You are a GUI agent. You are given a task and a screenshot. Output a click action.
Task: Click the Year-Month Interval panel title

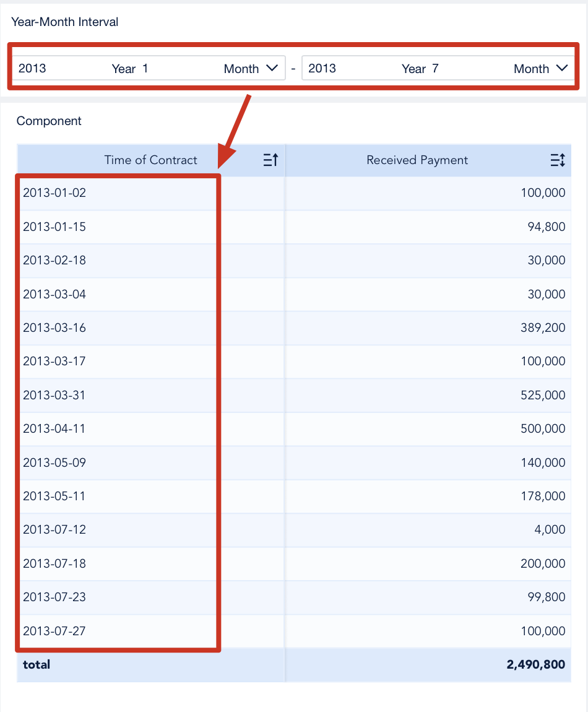click(64, 22)
